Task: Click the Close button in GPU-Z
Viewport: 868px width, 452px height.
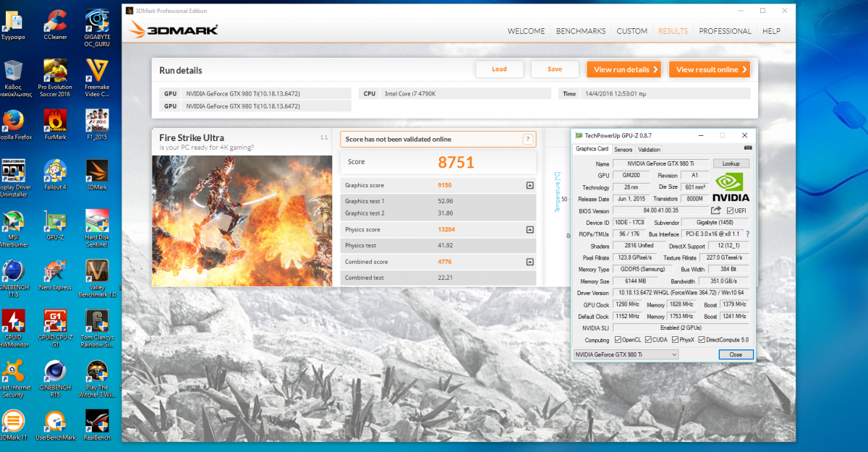Action: 736,354
